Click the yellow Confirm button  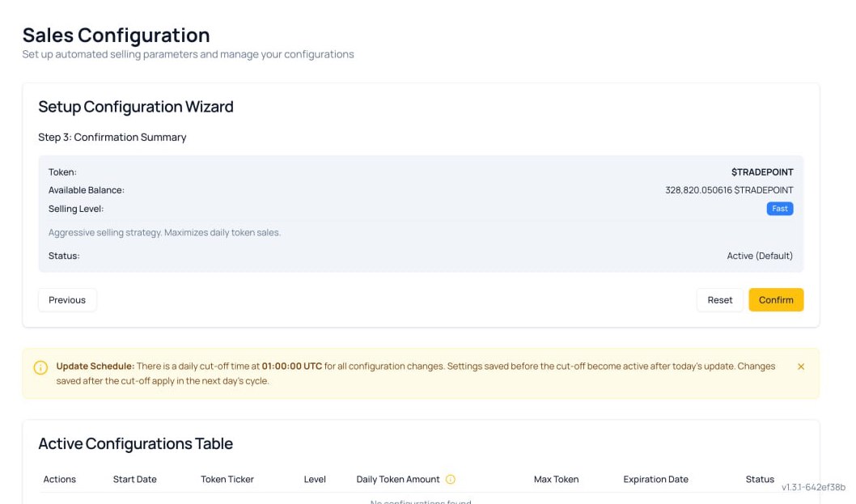click(x=775, y=300)
